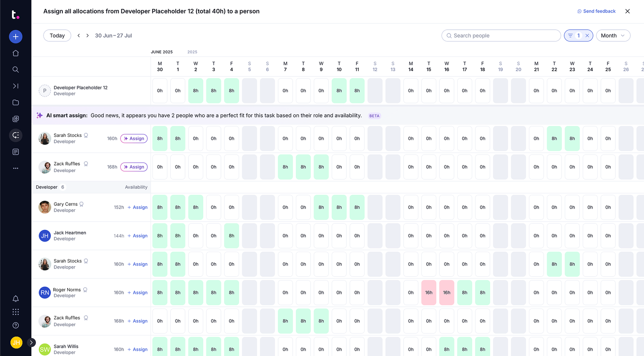Assign allocations to Roger Norms
Viewport: 644px width, 356px height.
(138, 293)
